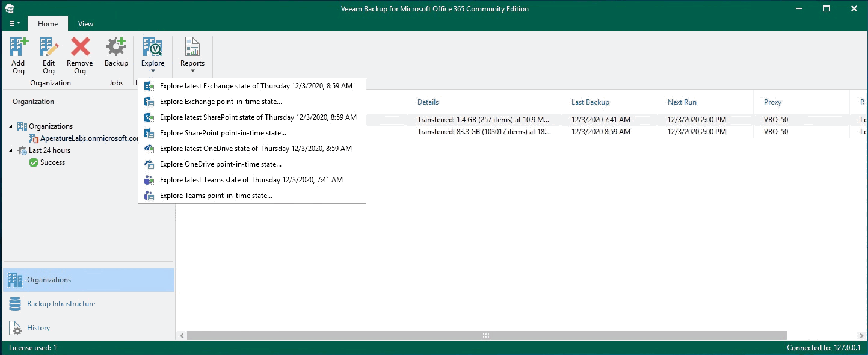This screenshot has width=868, height=355.
Task: Choose Explore Exchange point-in-time state
Action: click(252, 102)
